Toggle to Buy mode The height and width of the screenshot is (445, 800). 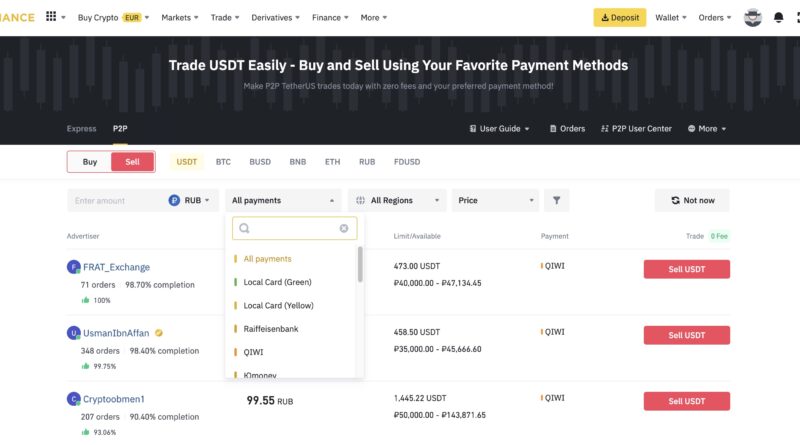pos(90,161)
